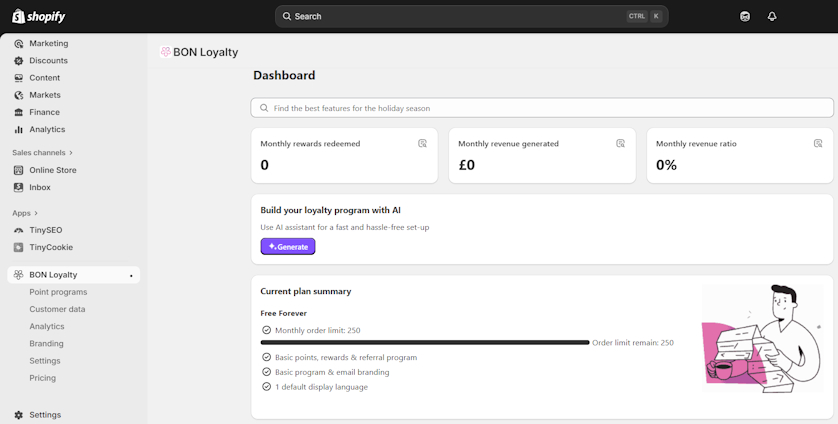This screenshot has width=838, height=424.
Task: Open Monthly rewards redeemed report icon
Action: [422, 143]
